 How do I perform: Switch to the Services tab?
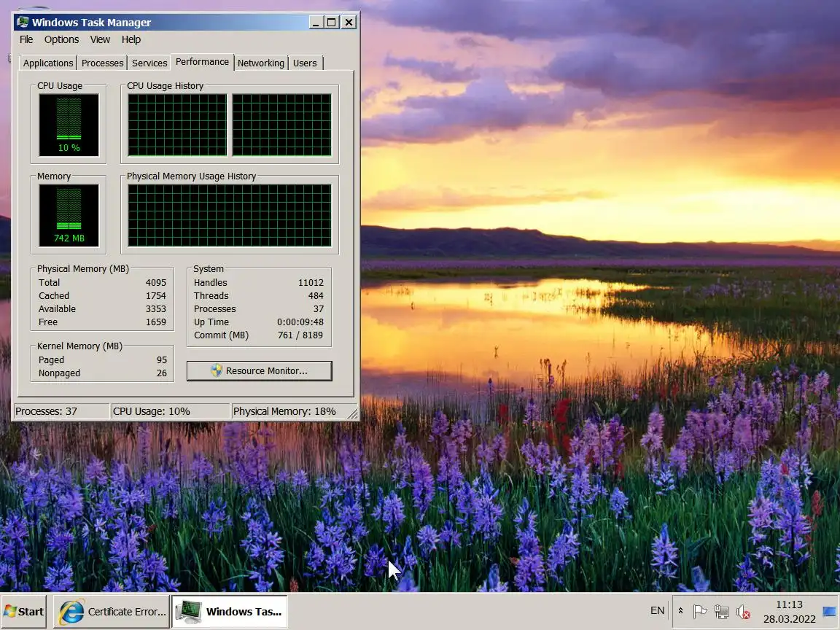149,63
